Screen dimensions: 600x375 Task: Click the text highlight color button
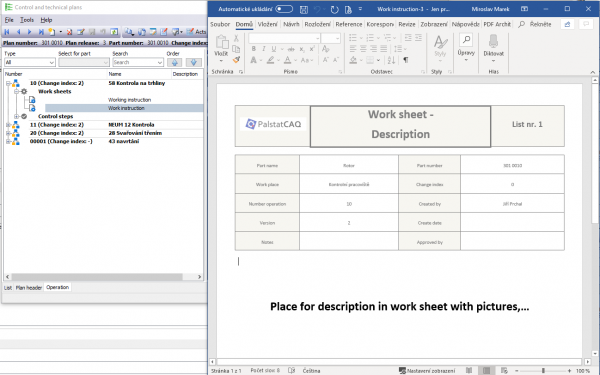(x=271, y=60)
